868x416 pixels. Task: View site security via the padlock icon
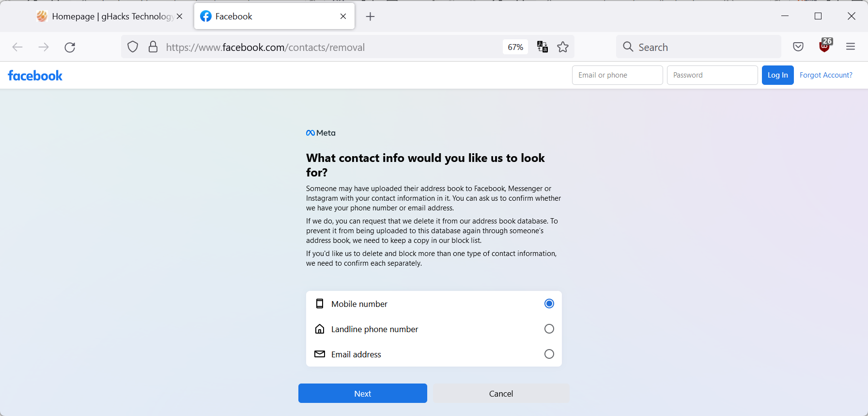153,47
